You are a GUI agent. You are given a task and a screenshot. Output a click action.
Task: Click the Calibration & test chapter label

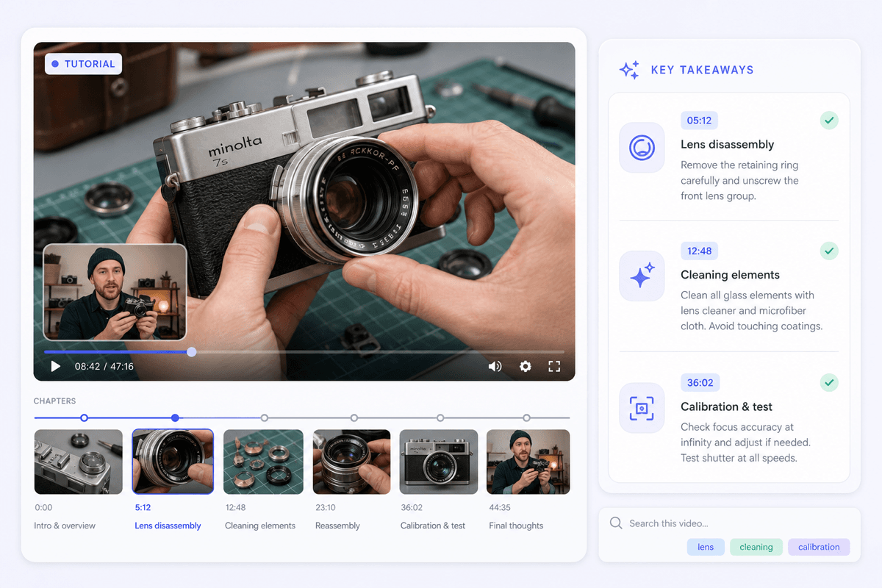(x=433, y=526)
